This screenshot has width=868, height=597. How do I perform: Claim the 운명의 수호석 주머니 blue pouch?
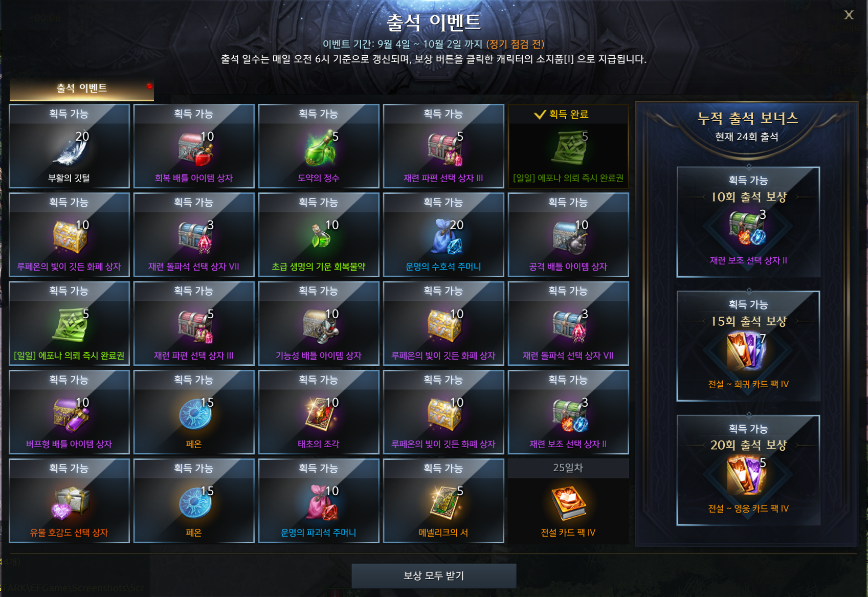pos(443,235)
